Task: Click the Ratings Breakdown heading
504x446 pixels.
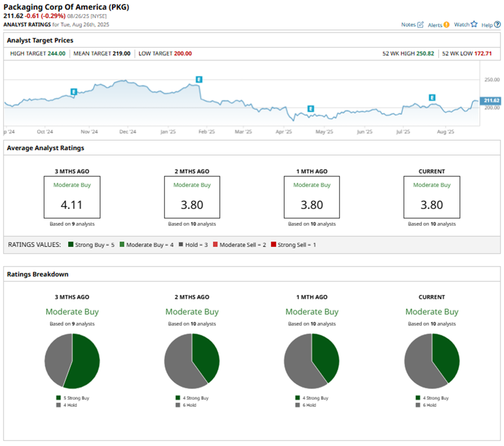Action: pos(38,274)
